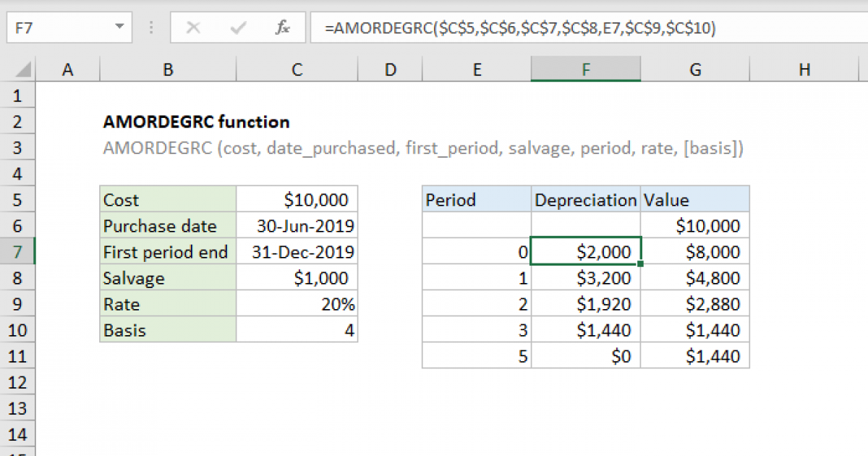Screen dimensions: 868x456
Task: Select column F header
Action: [585, 69]
